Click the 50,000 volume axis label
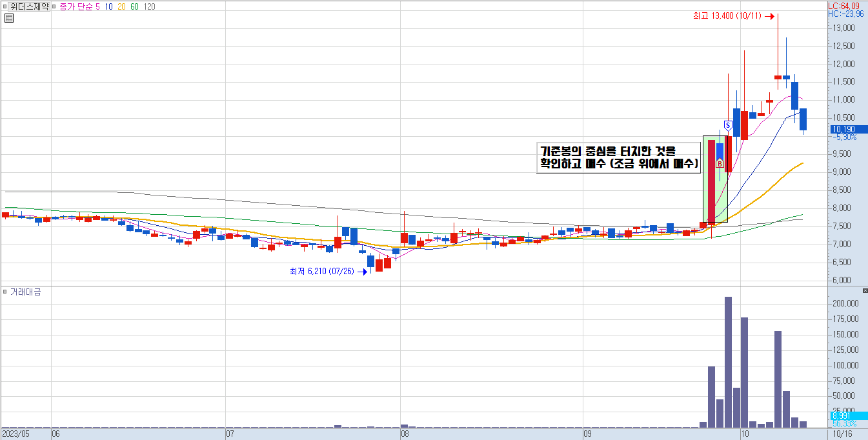 (x=845, y=396)
